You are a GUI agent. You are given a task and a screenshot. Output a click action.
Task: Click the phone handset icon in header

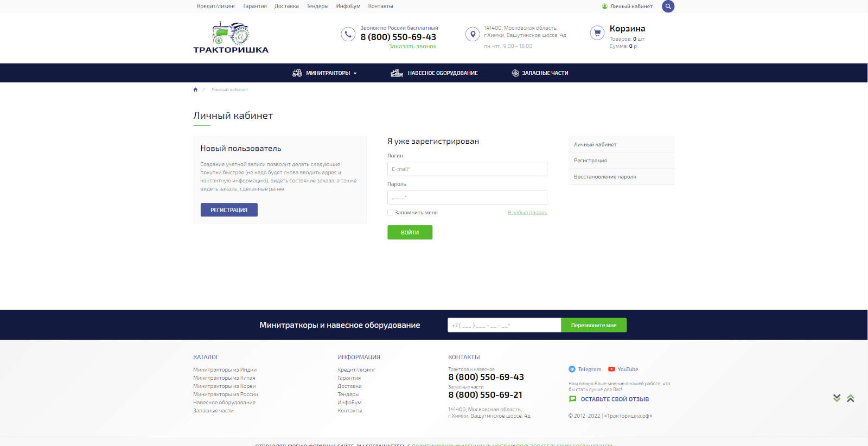[348, 34]
